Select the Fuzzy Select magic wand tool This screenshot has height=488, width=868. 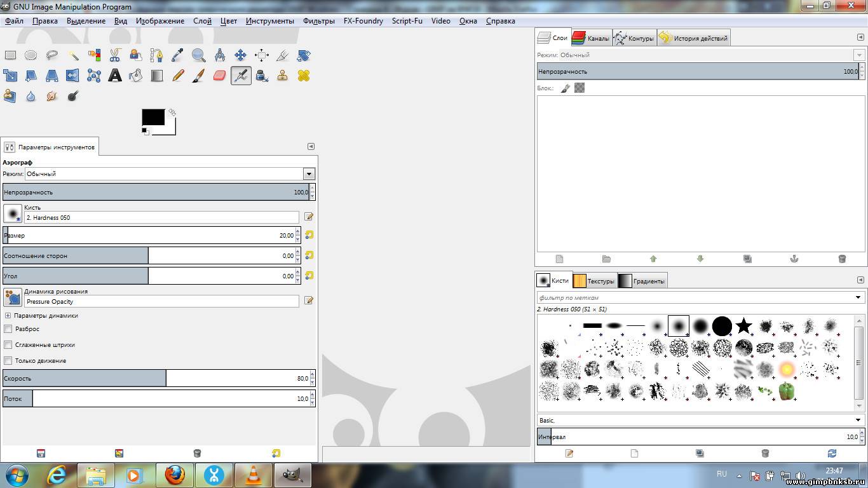tap(73, 55)
